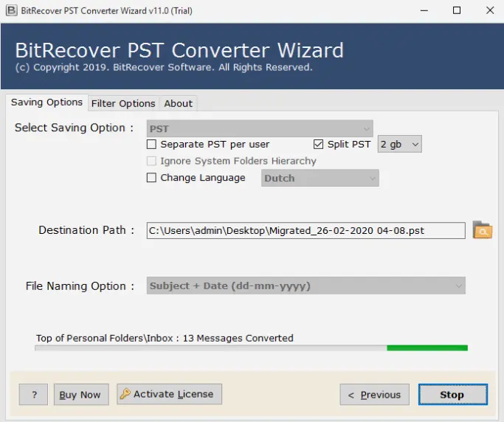
Task: Click the Buy Now button
Action: click(80, 395)
